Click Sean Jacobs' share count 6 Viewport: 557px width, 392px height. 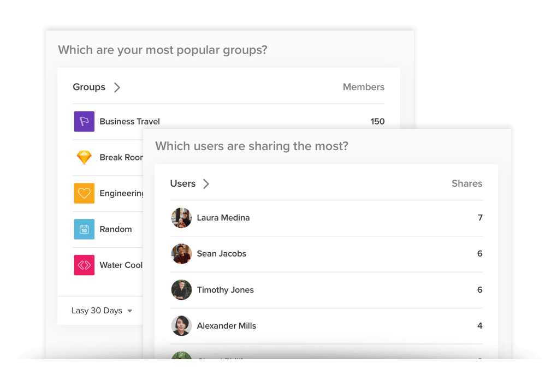point(480,253)
